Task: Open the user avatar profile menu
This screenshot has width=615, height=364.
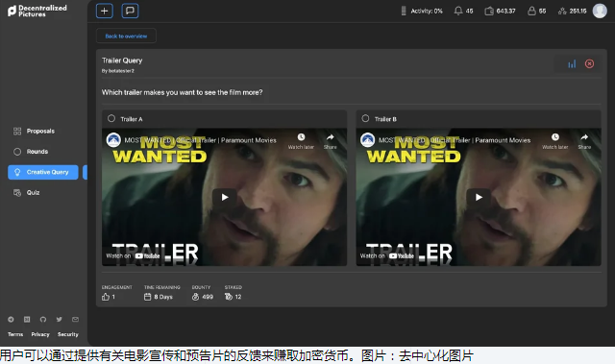Action: (600, 11)
